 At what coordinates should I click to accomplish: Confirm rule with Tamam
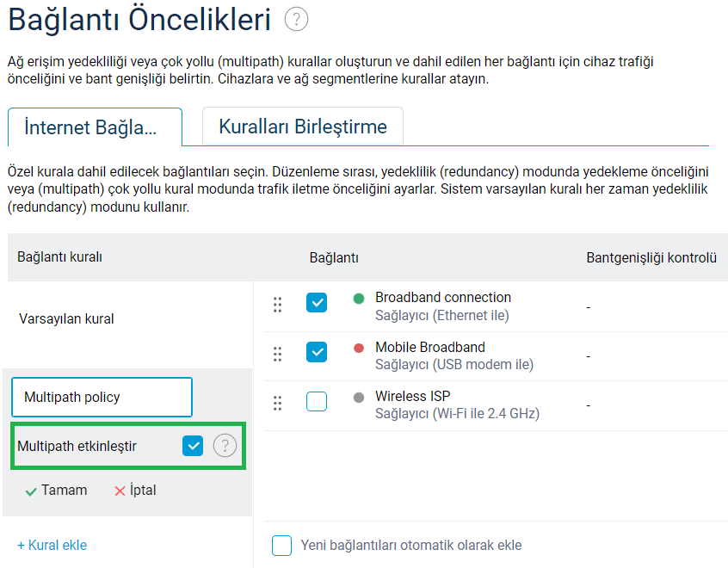tap(56, 491)
